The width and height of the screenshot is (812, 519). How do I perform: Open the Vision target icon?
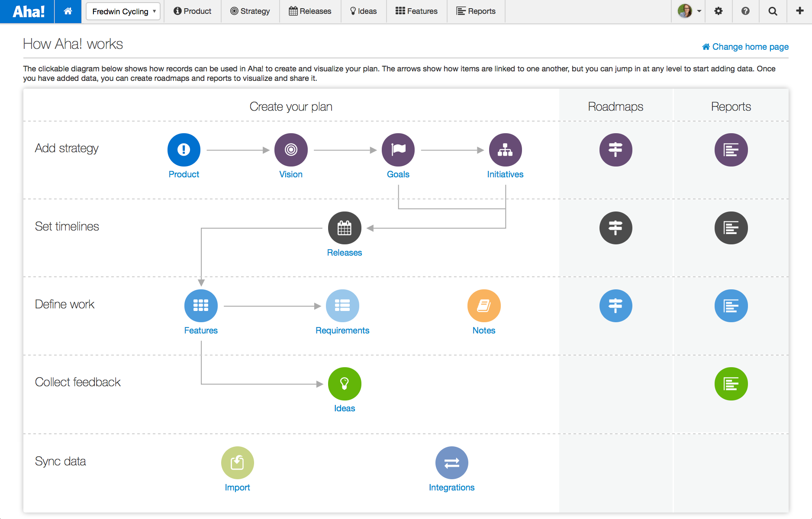(290, 150)
